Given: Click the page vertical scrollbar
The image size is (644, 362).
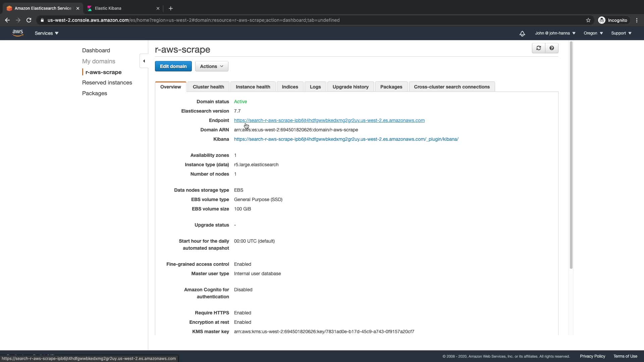Looking at the screenshot, I should click(571, 154).
